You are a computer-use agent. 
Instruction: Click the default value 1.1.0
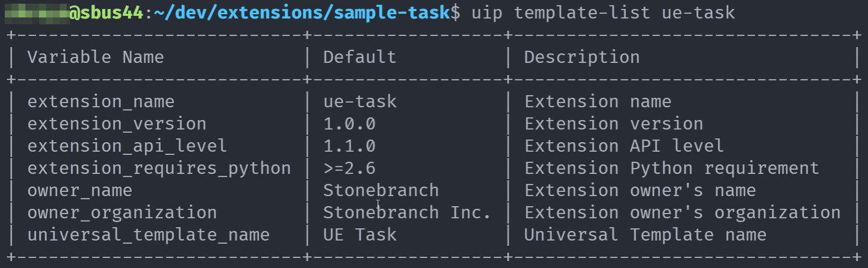coord(349,146)
